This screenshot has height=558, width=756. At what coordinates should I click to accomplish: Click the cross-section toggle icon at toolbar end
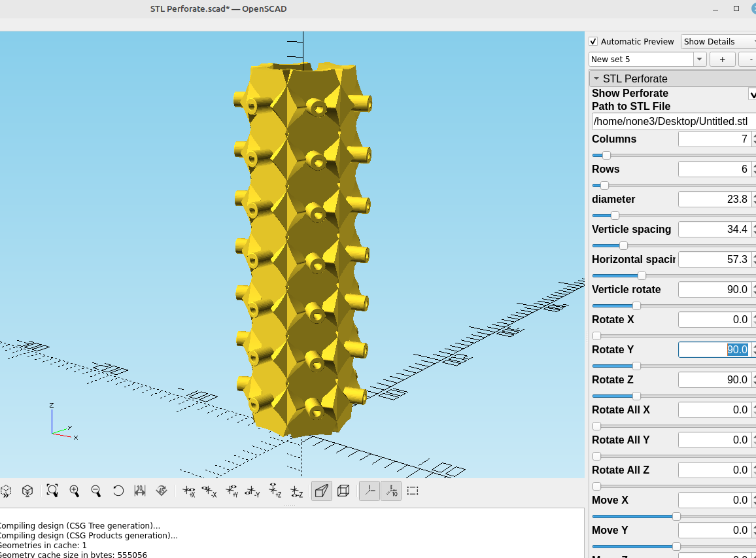[413, 491]
